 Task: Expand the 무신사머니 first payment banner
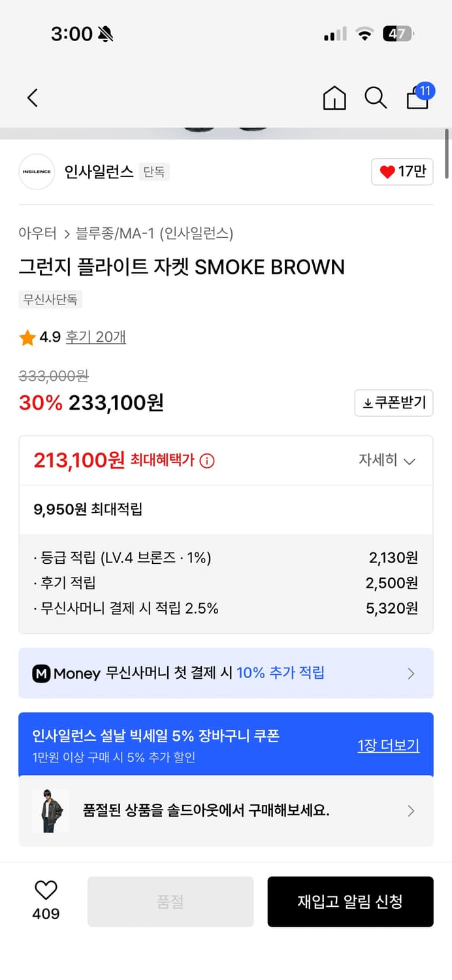pos(411,673)
